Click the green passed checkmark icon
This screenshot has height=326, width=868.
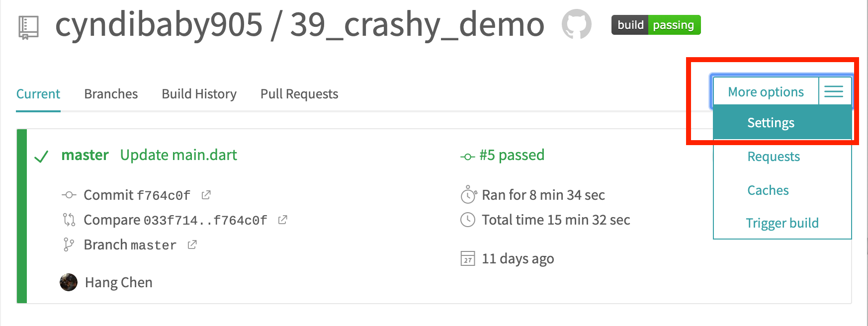pyautogui.click(x=41, y=157)
